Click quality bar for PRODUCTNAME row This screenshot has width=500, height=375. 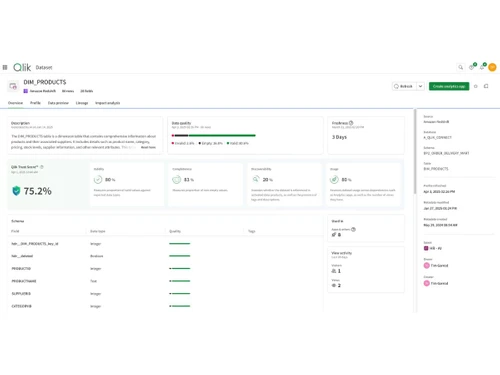[180, 281]
